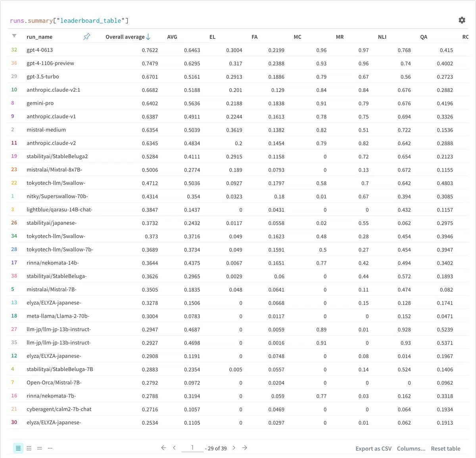476x458 pixels.
Task: Click stabilityai/StableBeluga-7B run name
Action: tap(60, 369)
